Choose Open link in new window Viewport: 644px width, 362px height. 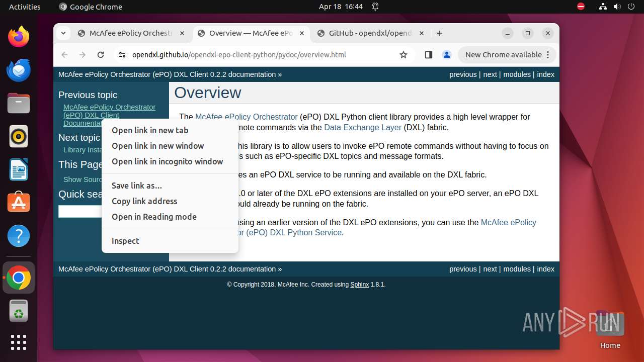[x=170, y=146]
